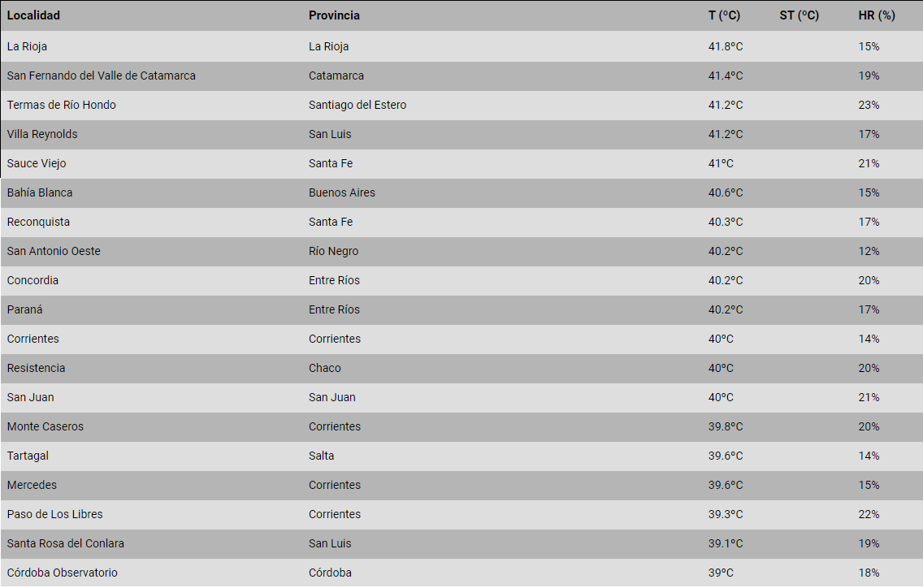Select the Villa Reynolds locality
Viewport: 923px width, 588px height.
tap(42, 134)
